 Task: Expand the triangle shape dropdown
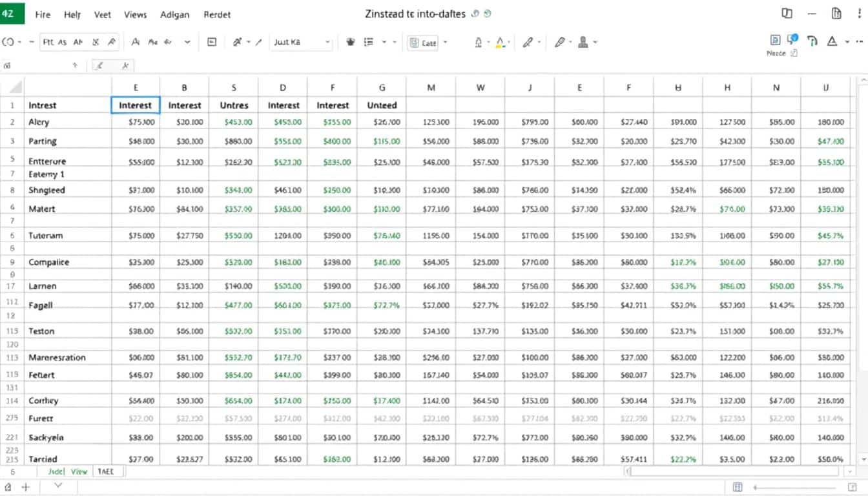847,41
